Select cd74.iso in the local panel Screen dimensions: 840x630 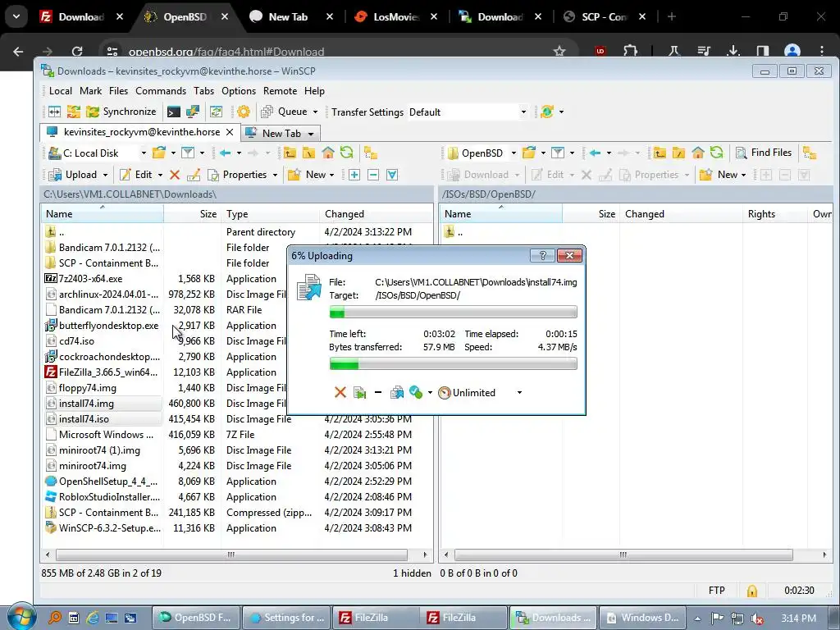(x=76, y=340)
